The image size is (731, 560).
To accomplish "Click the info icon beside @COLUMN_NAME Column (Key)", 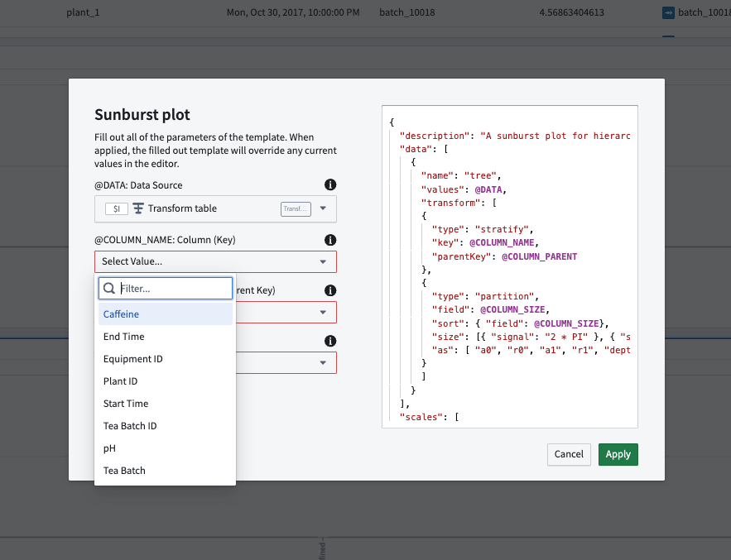I will tap(330, 240).
